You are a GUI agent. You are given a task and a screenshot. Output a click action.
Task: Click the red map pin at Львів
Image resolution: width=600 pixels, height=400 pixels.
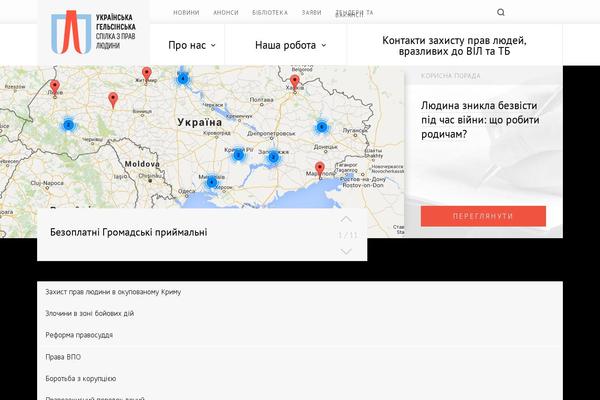point(55,87)
